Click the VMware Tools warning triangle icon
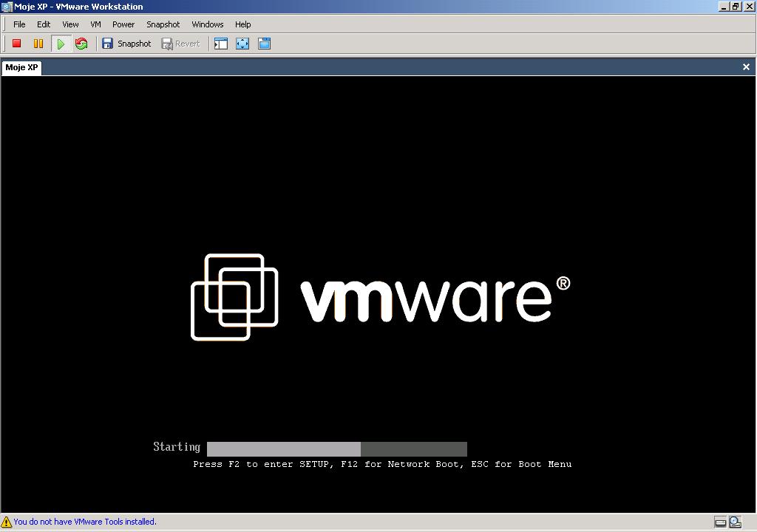The image size is (757, 532). (6, 522)
